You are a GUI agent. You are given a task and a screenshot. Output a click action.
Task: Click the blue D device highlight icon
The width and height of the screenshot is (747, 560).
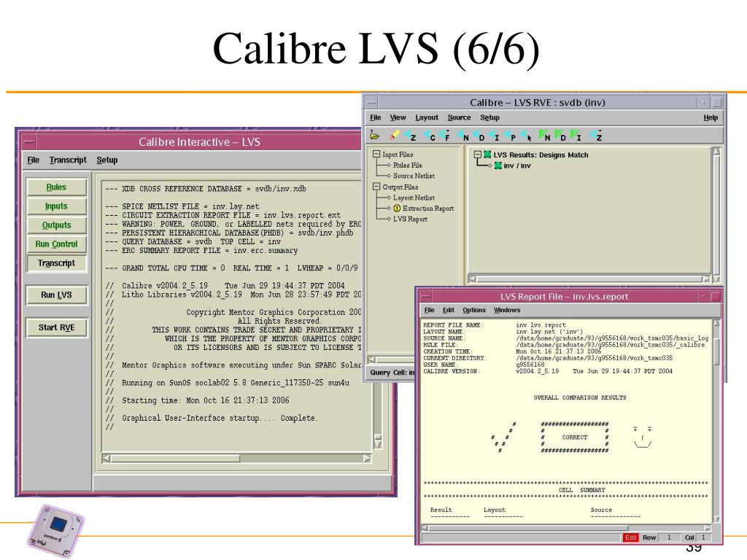[x=479, y=136]
